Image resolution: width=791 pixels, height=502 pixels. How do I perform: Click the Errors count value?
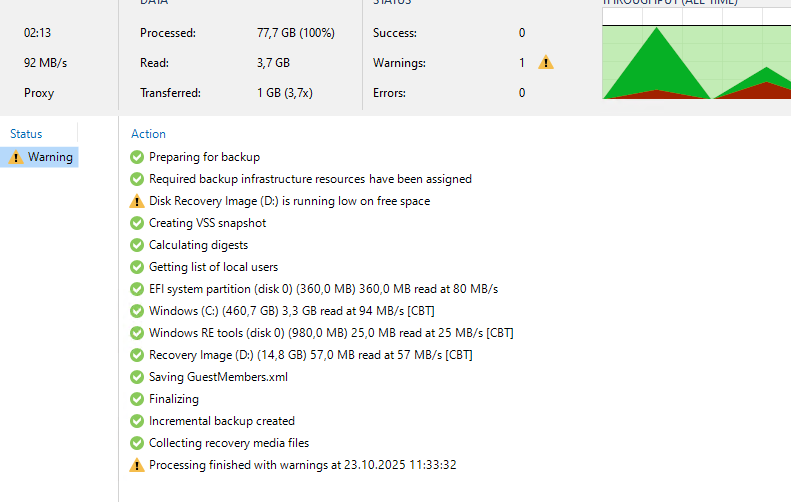pyautogui.click(x=522, y=93)
